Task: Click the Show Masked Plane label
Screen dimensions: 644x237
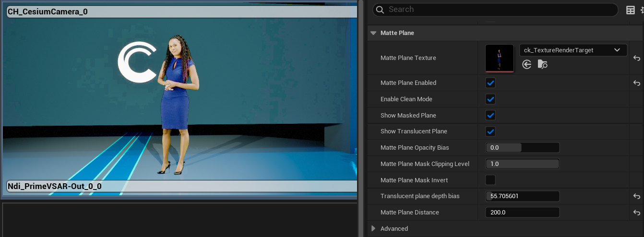Action: click(x=408, y=116)
